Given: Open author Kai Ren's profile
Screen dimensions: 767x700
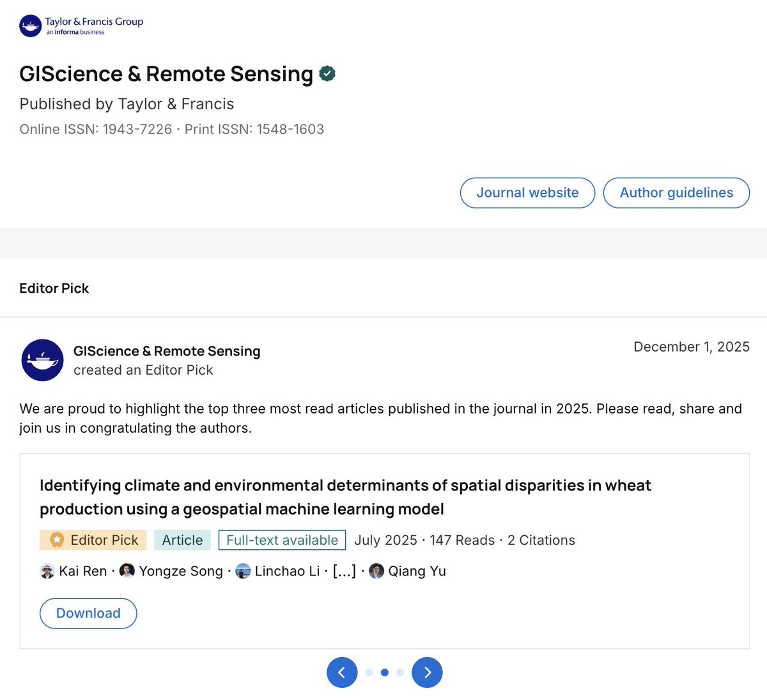Looking at the screenshot, I should coord(83,571).
